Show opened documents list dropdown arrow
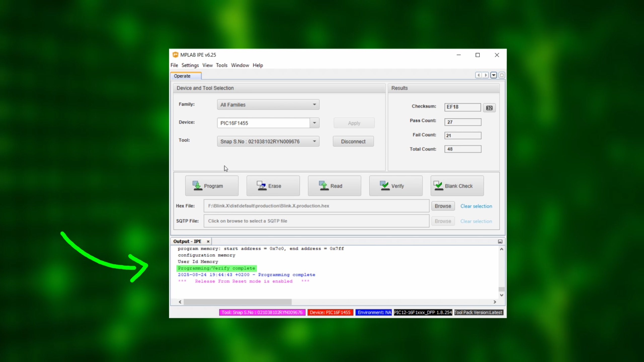The height and width of the screenshot is (362, 644). coord(494,75)
